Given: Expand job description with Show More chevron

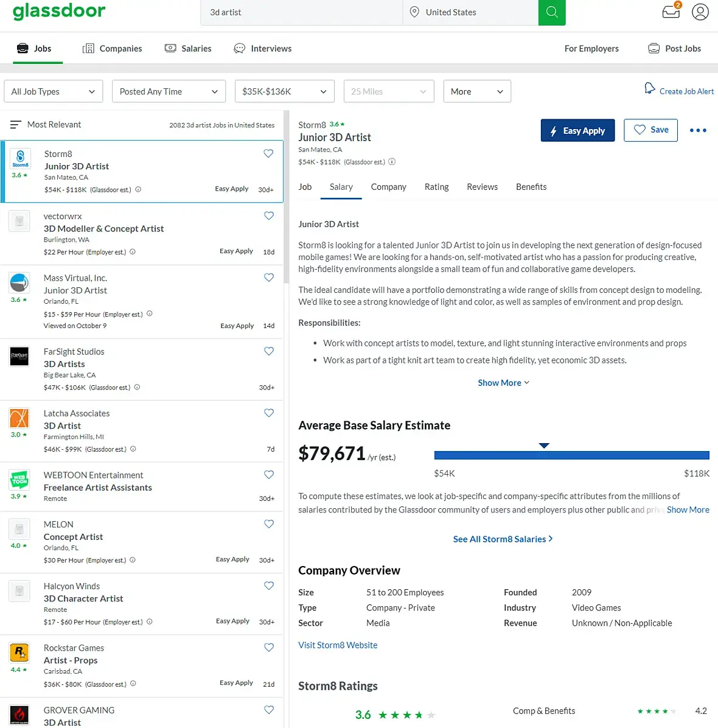Looking at the screenshot, I should (504, 383).
